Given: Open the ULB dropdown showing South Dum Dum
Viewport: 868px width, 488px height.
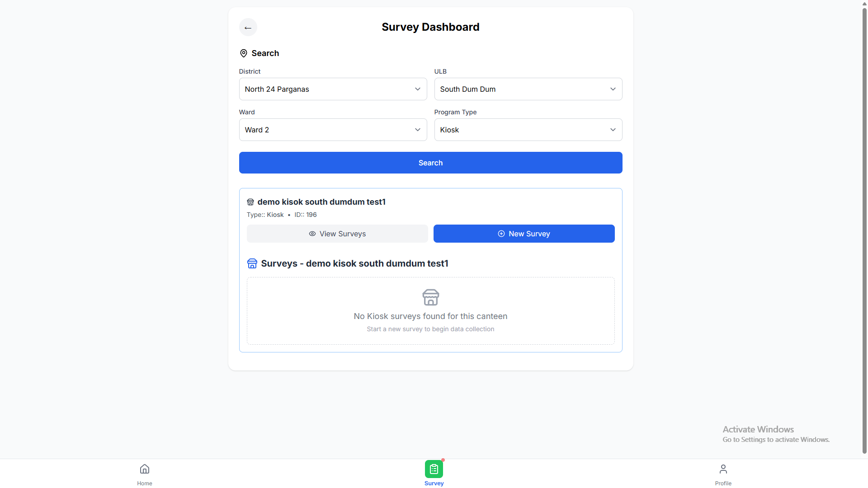Looking at the screenshot, I should pyautogui.click(x=528, y=89).
